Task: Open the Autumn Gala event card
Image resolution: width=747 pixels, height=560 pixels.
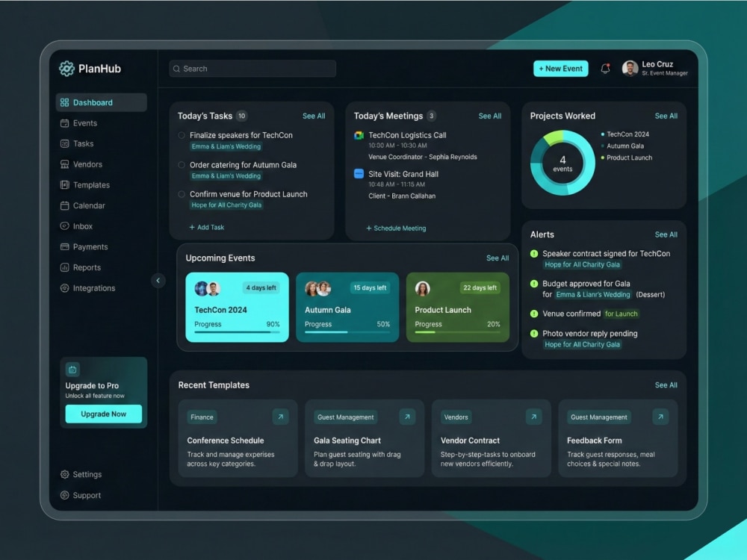Action: [x=347, y=307]
